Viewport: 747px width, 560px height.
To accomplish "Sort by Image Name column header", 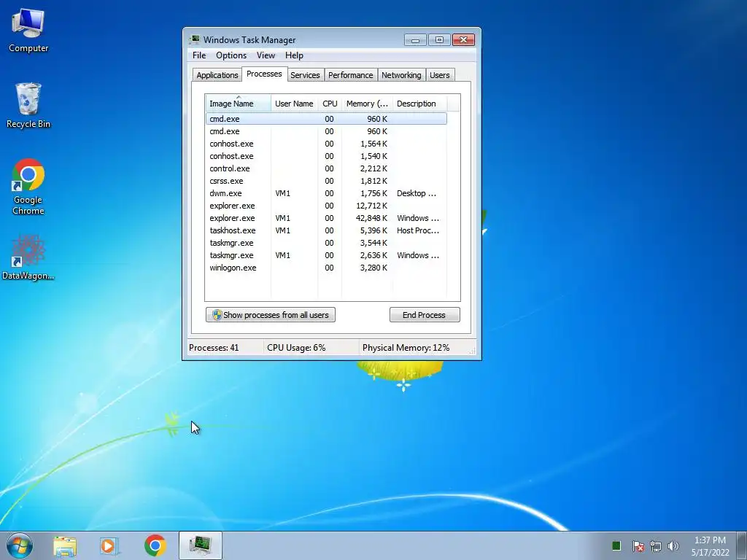I will coord(239,104).
